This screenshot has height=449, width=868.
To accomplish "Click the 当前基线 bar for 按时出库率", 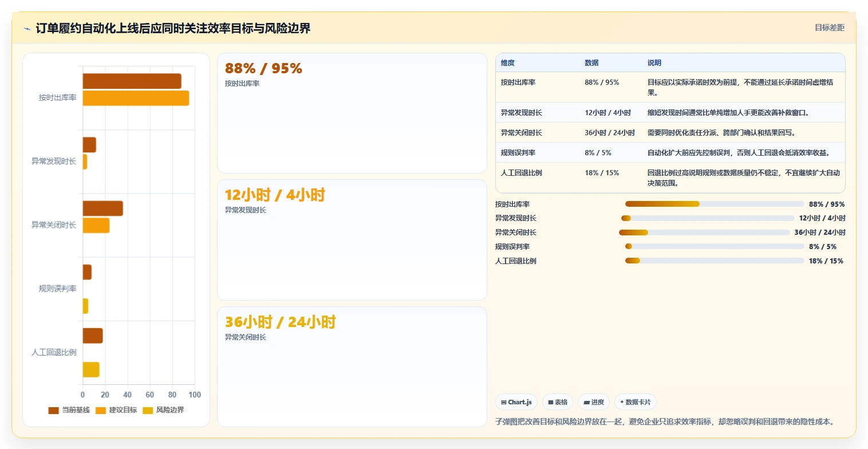I will click(132, 81).
